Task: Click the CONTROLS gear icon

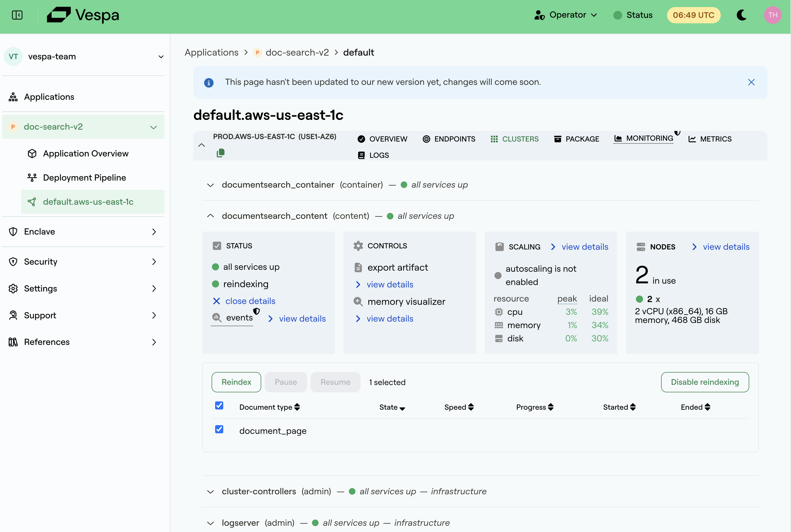Action: click(x=358, y=246)
